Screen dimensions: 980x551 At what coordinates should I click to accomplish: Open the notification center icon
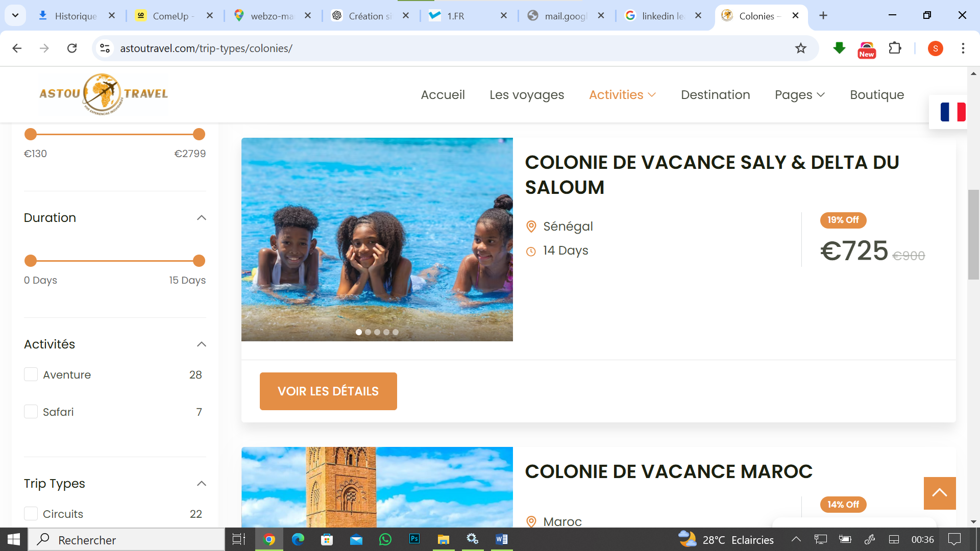point(954,539)
